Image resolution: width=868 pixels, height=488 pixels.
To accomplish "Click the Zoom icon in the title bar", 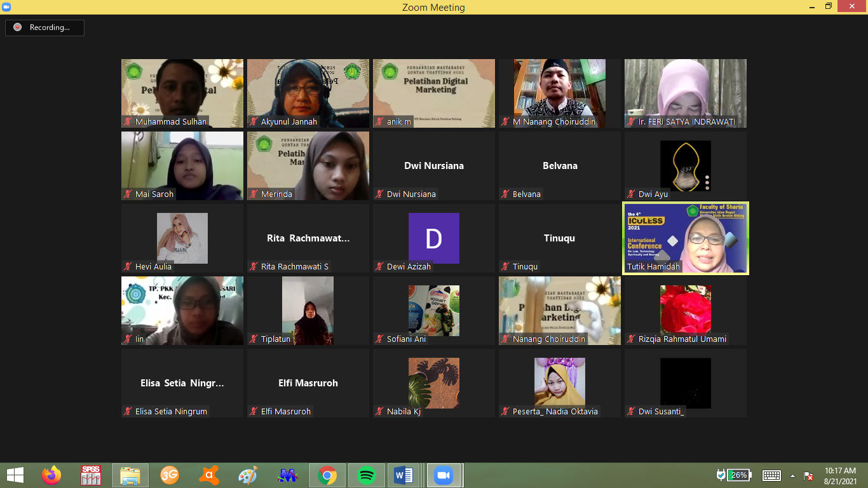I will [x=6, y=6].
